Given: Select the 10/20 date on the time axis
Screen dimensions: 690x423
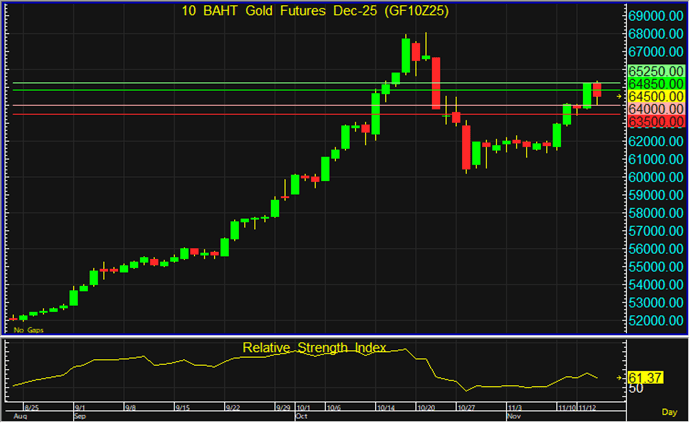Looking at the screenshot, I should point(426,408).
